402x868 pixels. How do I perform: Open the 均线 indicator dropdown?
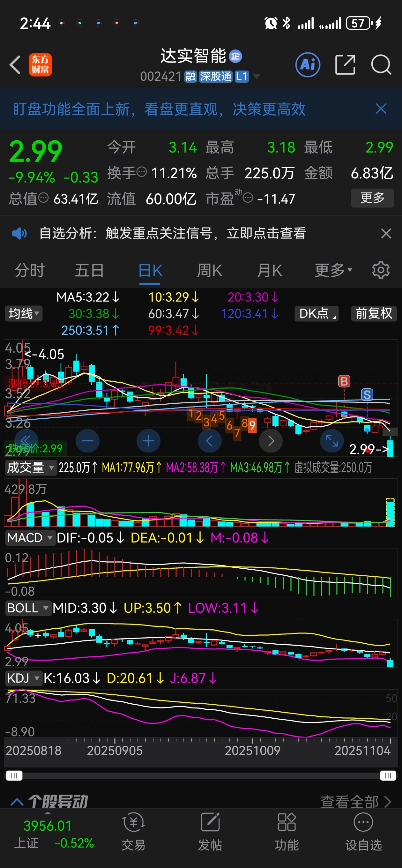click(24, 313)
